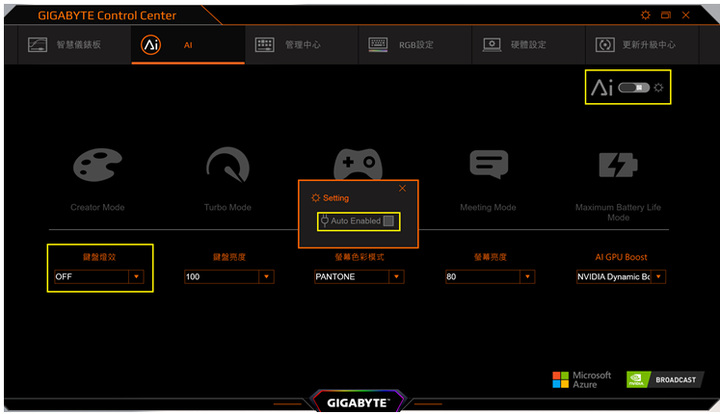Screen dimensions: 720x414
Task: Open the 智慧儀錶板 dashboard tab
Action: point(74,45)
